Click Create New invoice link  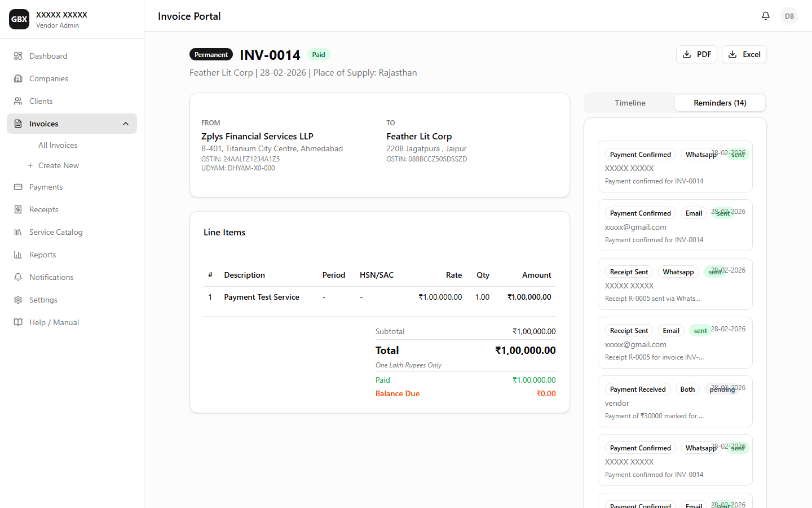pos(58,165)
